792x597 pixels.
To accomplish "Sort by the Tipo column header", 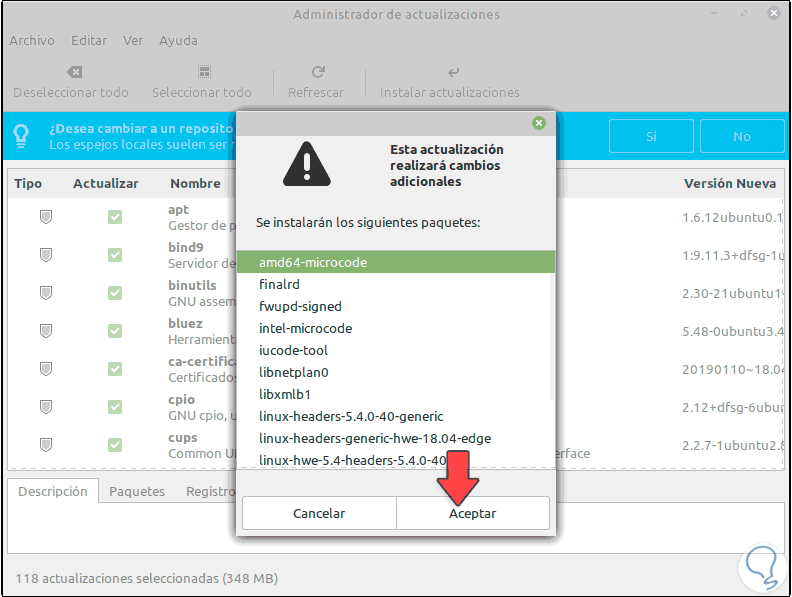I will 28,183.
